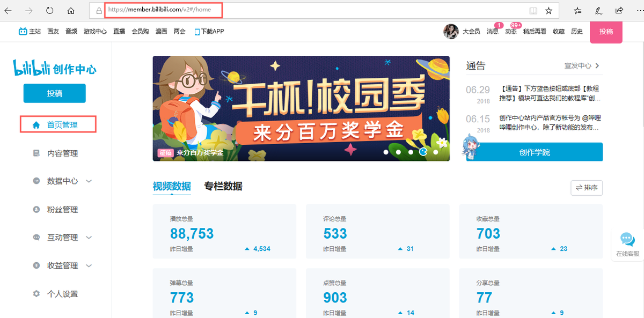Viewport: 644px width, 318px height.
Task: Open 宣发中心 arrow link
Action: pyautogui.click(x=582, y=65)
